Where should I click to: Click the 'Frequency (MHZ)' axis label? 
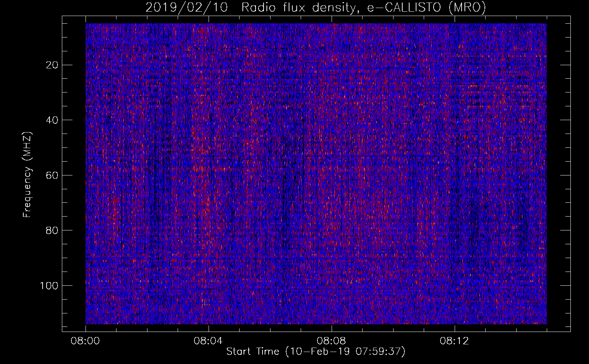pyautogui.click(x=27, y=174)
